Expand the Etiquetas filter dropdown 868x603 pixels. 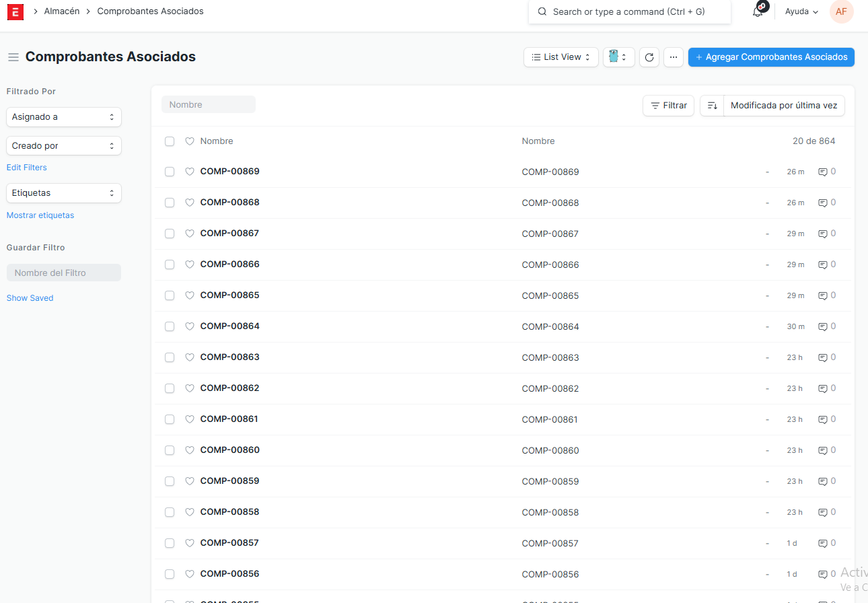pyautogui.click(x=63, y=193)
